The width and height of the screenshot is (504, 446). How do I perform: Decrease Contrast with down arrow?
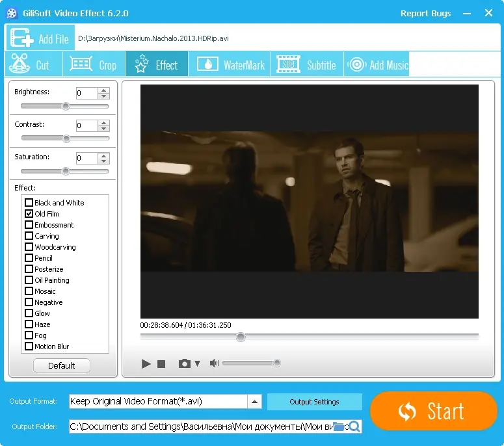pos(103,129)
